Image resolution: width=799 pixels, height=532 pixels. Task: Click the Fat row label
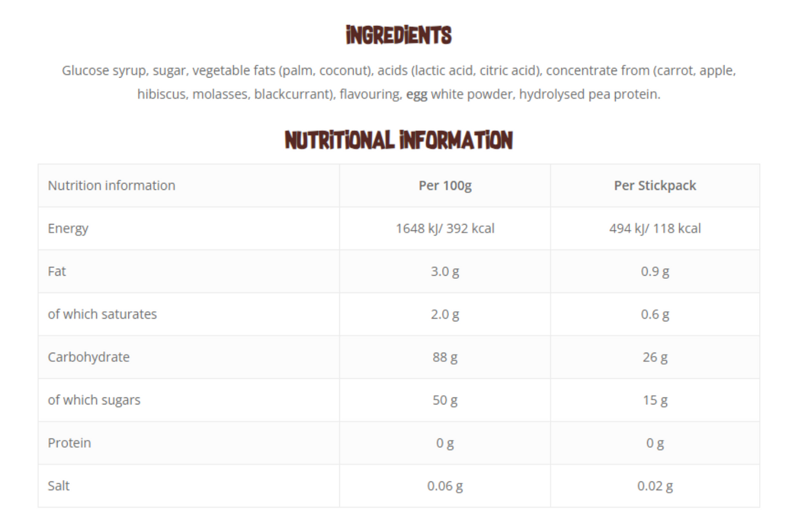click(x=57, y=271)
